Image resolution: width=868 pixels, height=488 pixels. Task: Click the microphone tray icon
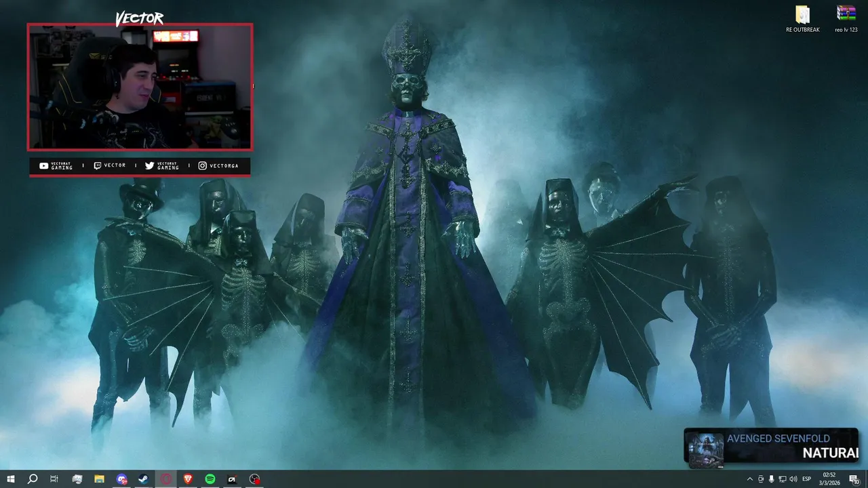pos(771,479)
